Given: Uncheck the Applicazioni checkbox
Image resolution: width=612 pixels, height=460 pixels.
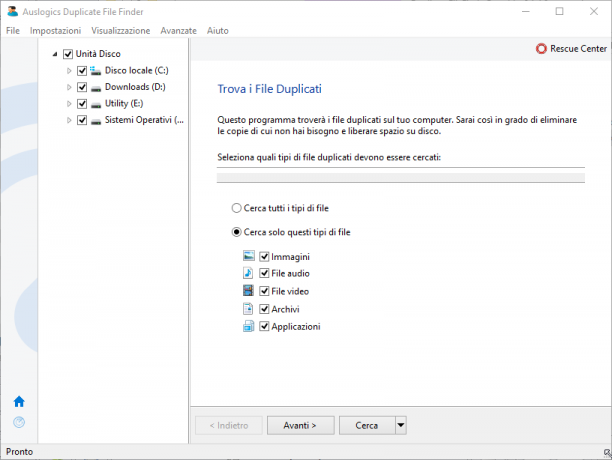Looking at the screenshot, I should 264,326.
